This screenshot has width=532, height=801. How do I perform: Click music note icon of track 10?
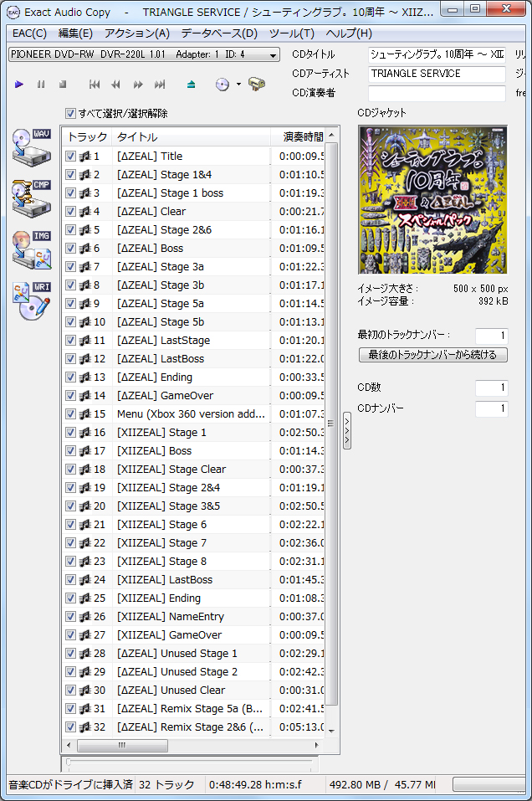[x=85, y=322]
